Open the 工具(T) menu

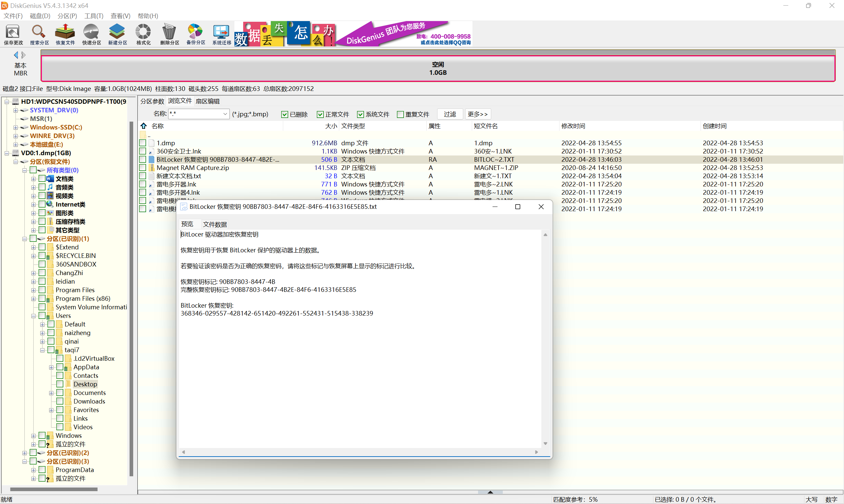(94, 16)
